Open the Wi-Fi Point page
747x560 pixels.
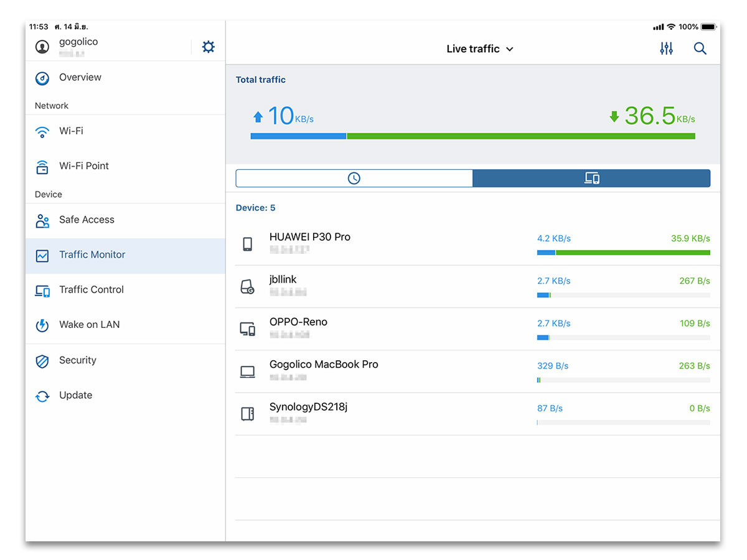point(83,166)
